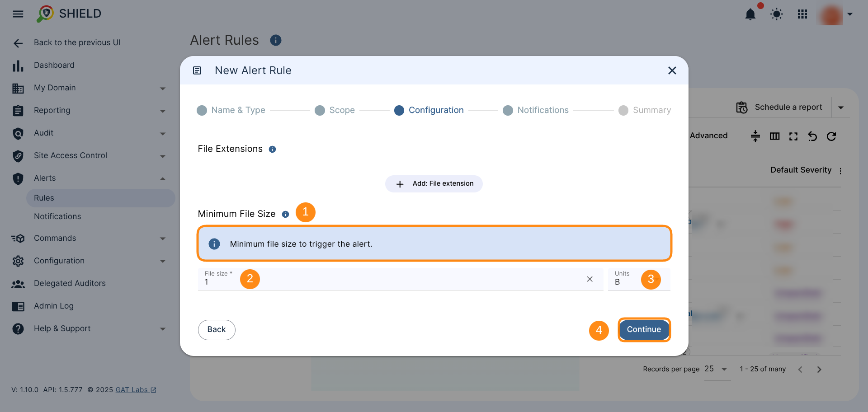Click the Configuration gear icon in sidebar
The width and height of the screenshot is (868, 412).
[x=18, y=261]
